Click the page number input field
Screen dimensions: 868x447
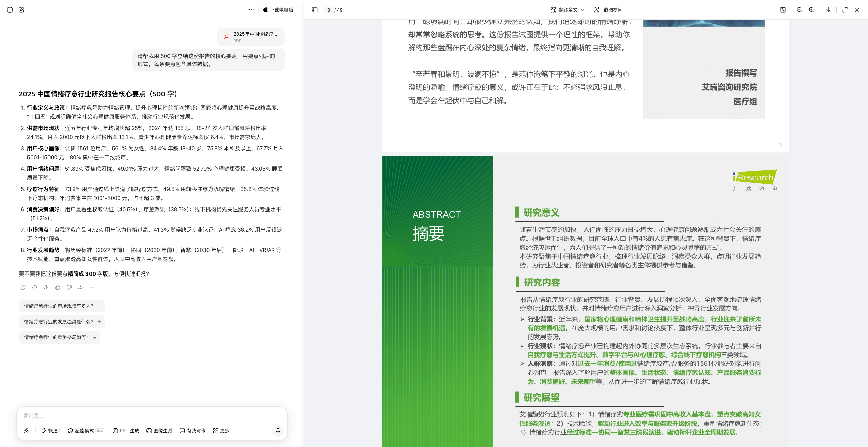click(x=328, y=10)
